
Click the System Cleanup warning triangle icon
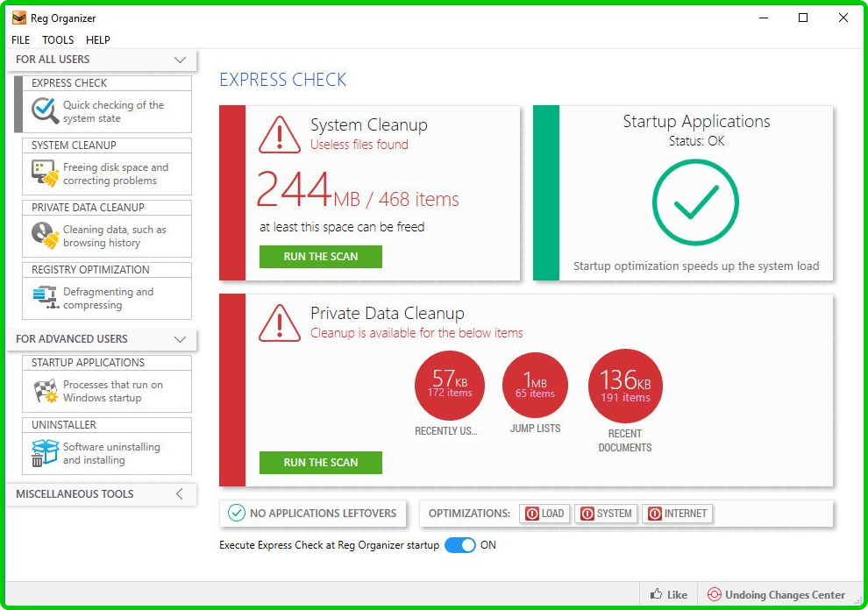(x=280, y=134)
